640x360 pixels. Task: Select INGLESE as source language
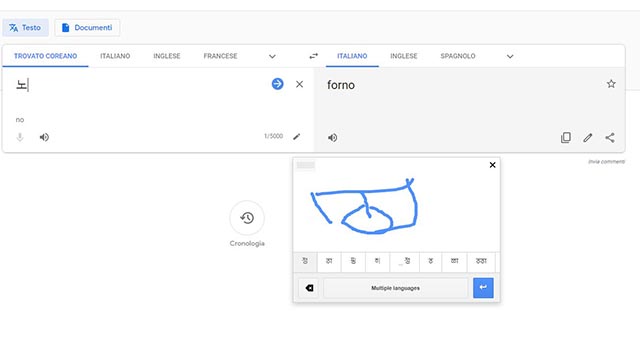[167, 56]
